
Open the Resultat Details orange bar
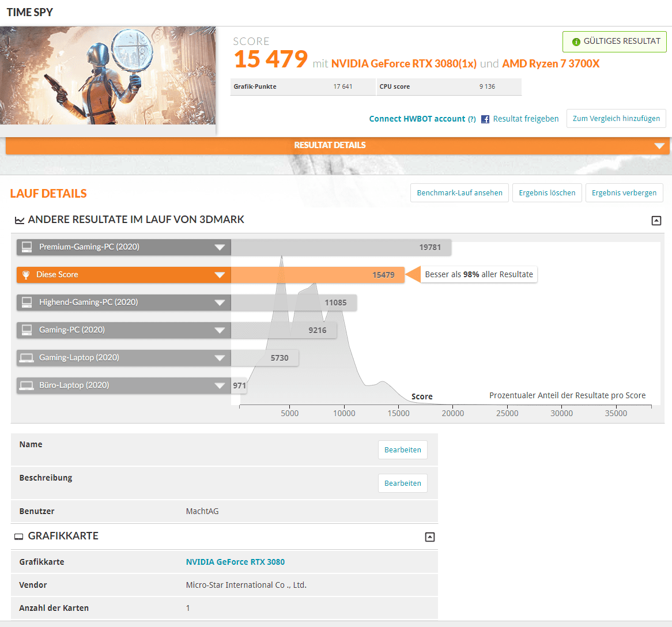pos(337,145)
